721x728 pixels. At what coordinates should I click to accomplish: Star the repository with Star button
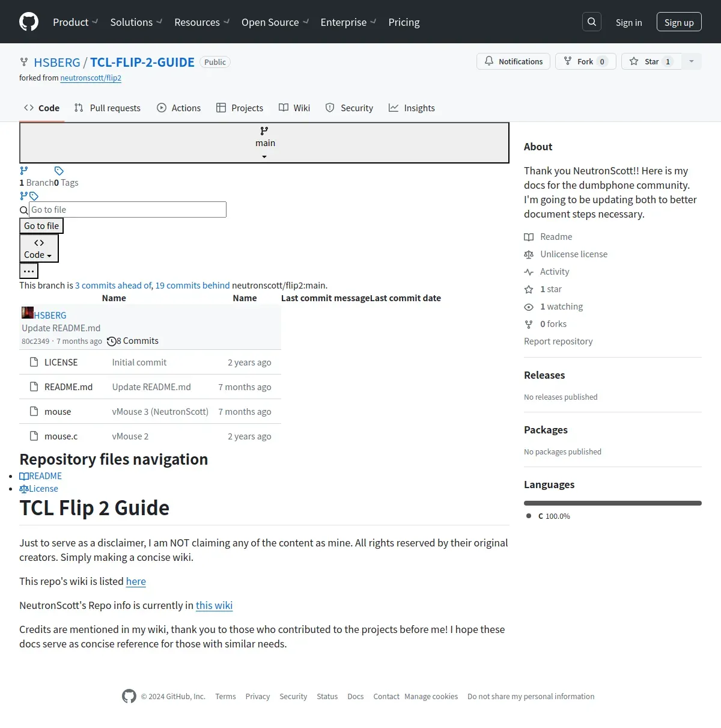point(651,61)
